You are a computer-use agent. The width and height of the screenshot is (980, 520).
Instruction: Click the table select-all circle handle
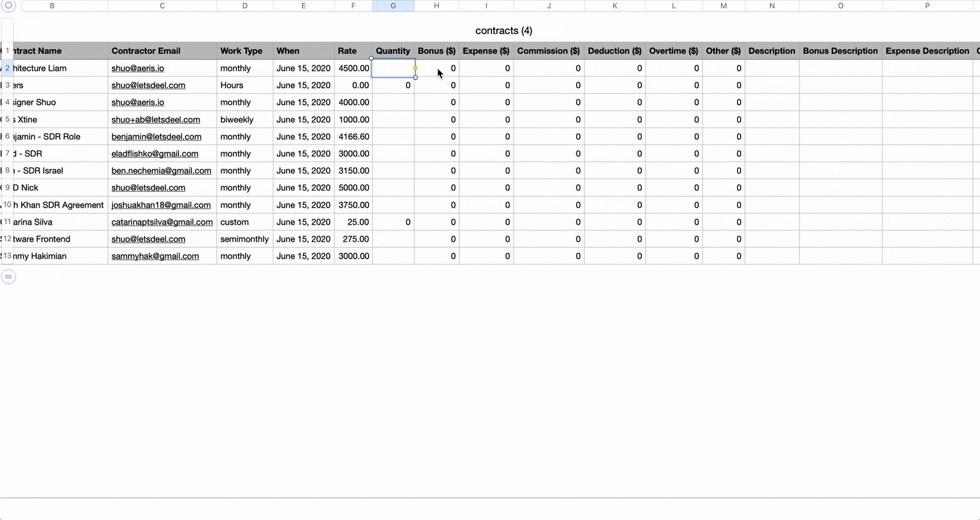(9, 5)
